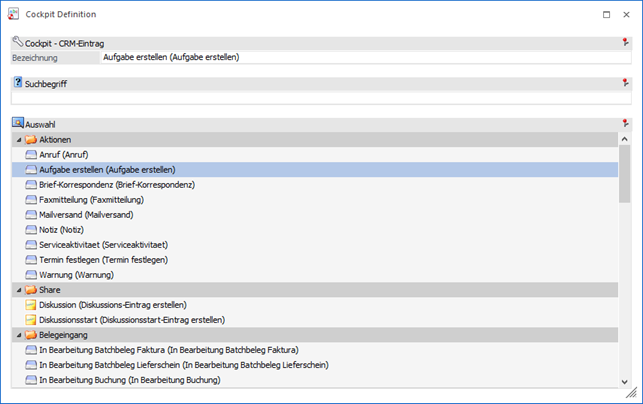Click the Diskussion entry icon
Screen dimensions: 643x404
click(30, 304)
